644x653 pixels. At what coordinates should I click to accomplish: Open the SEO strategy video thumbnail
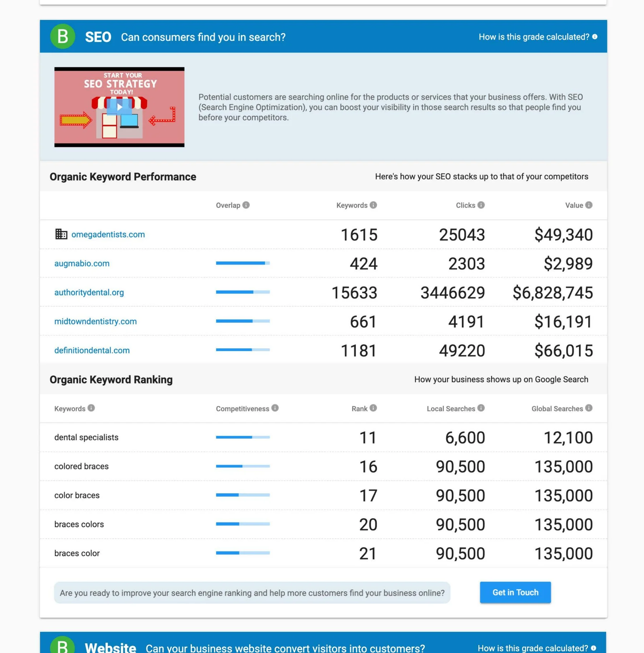(119, 107)
